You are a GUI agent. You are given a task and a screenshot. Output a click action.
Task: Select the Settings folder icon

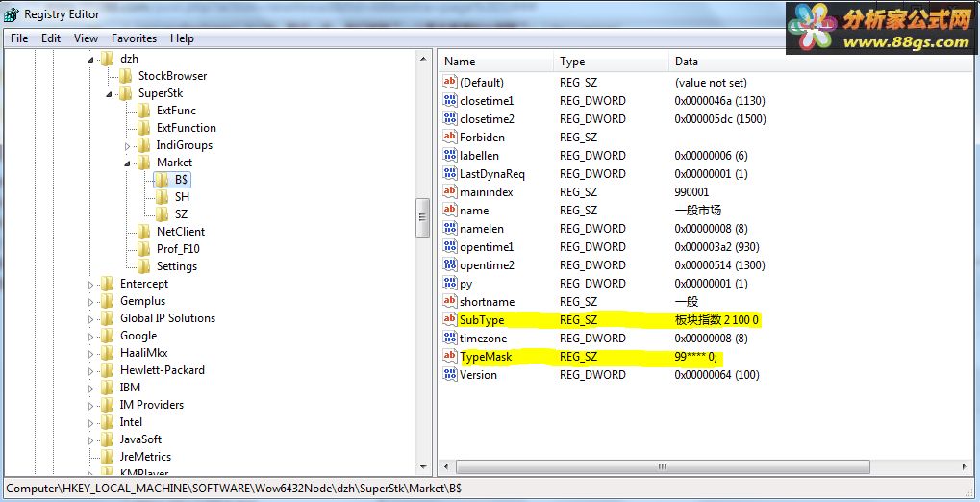143,266
